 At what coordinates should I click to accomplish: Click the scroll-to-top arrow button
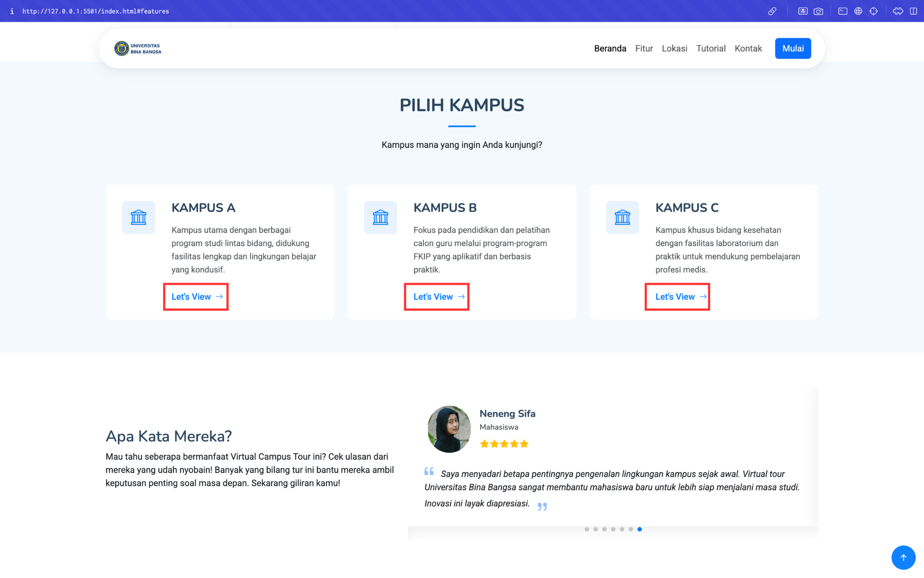pyautogui.click(x=903, y=557)
